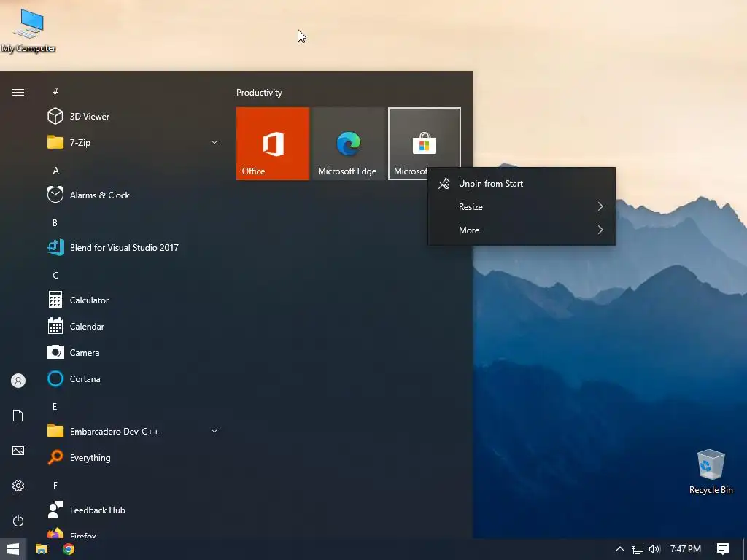Choose Unpin from Start
747x560 pixels.
[522, 183]
